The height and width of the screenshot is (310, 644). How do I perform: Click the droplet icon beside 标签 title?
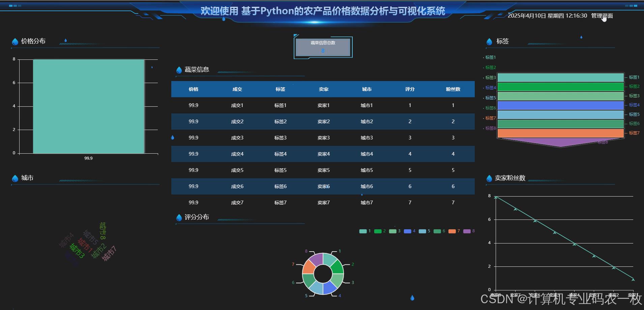pos(489,41)
